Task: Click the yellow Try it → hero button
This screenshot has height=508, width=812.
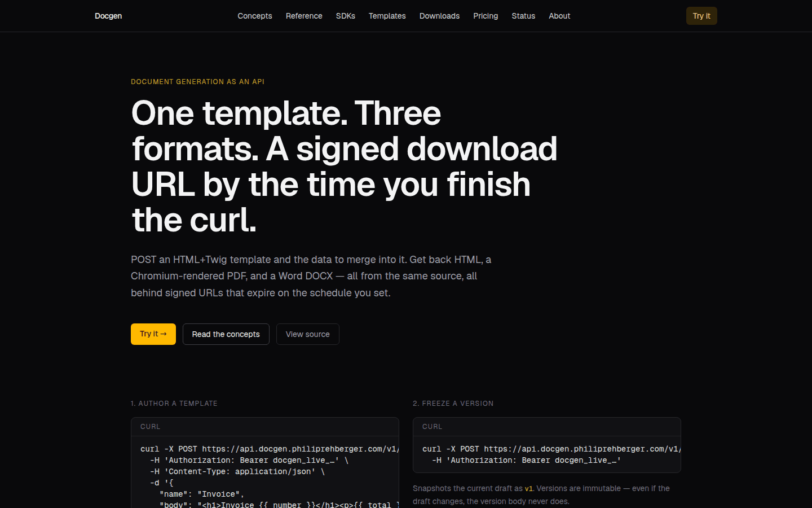Action: 153,334
